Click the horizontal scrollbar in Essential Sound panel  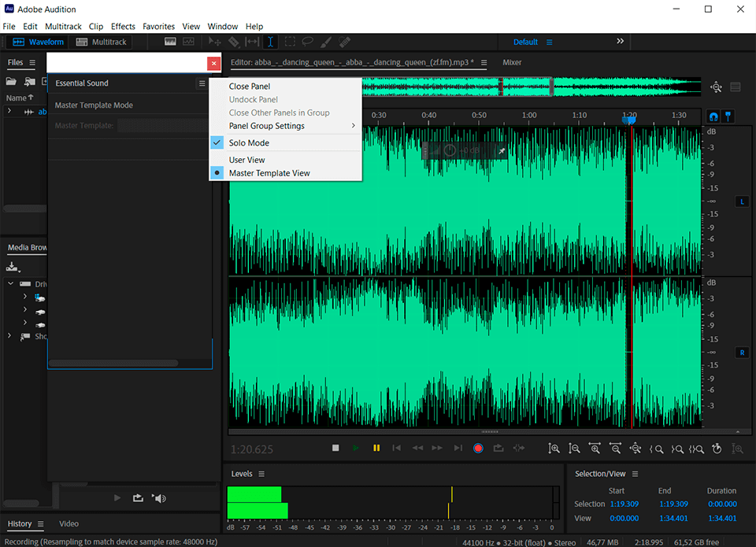[x=113, y=363]
